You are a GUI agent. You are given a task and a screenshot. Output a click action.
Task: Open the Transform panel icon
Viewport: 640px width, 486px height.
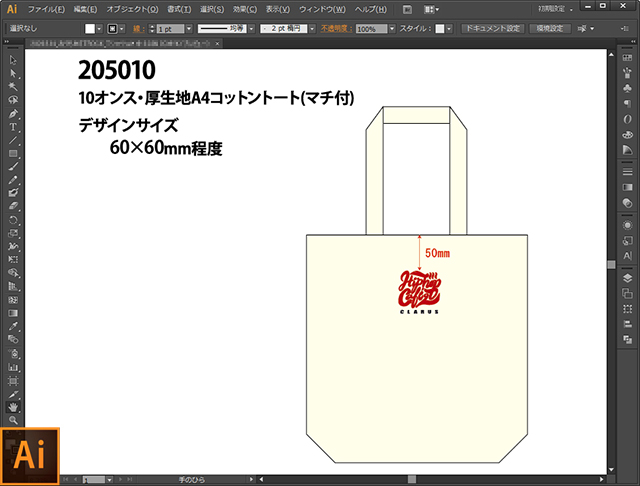click(x=627, y=309)
